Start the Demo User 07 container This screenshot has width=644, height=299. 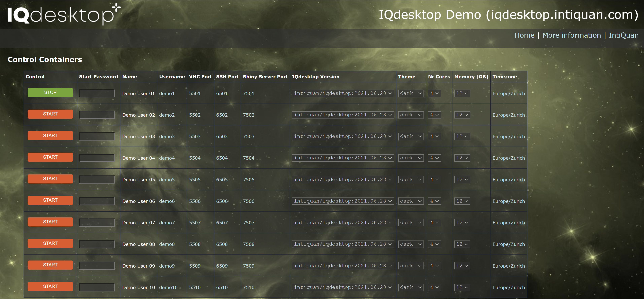(x=50, y=222)
